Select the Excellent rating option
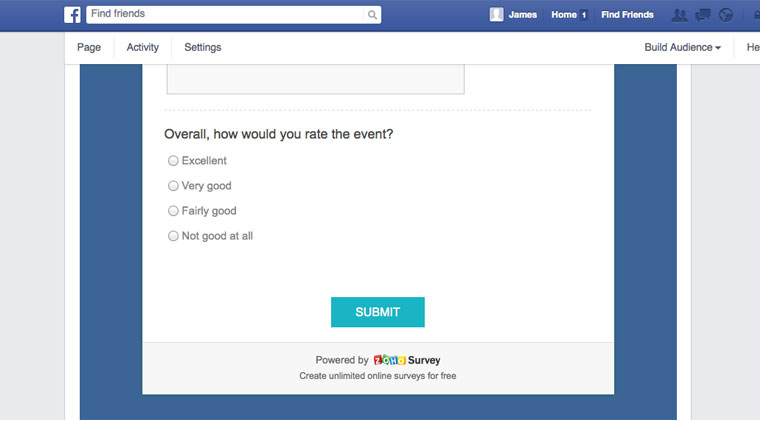Viewport: 760px width, 421px height. pos(173,161)
